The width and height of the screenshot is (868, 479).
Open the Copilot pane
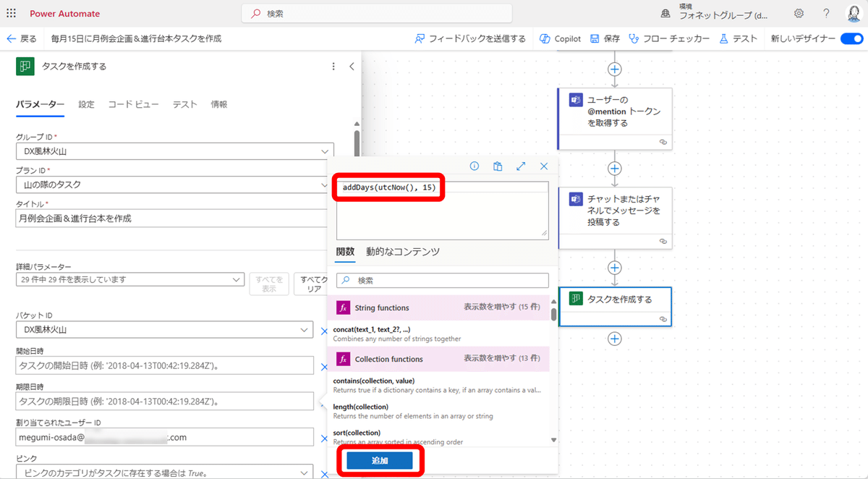pos(561,38)
